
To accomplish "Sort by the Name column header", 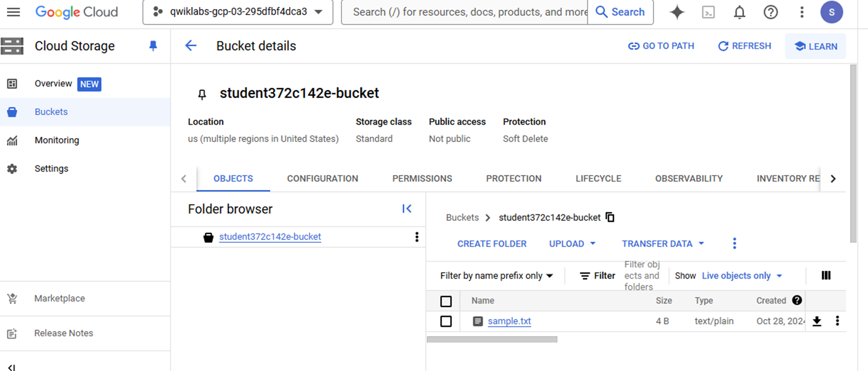I will pyautogui.click(x=483, y=301).
